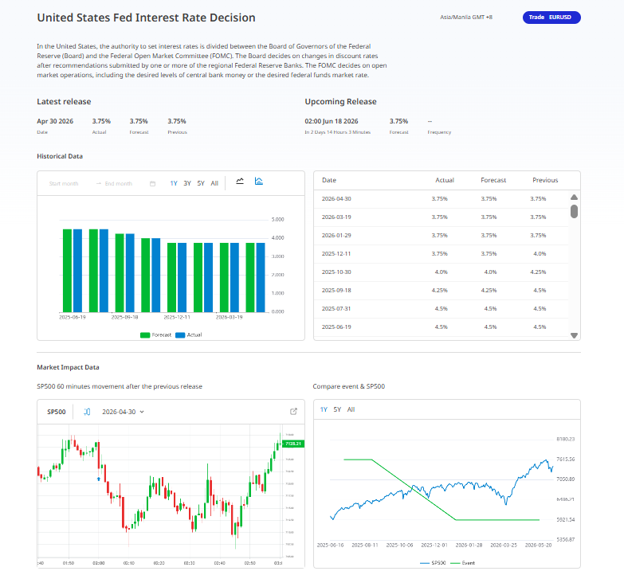
Task: Switch historical chart to line view icon
Action: 240,181
